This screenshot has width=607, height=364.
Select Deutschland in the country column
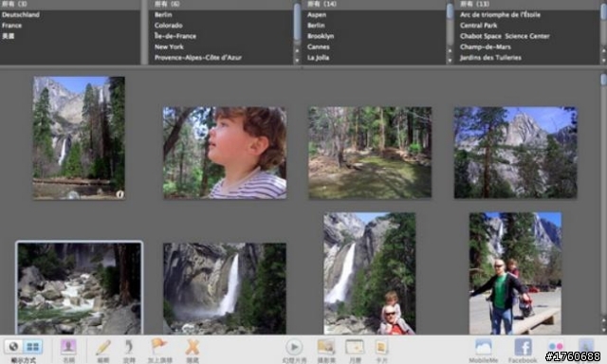pos(21,15)
